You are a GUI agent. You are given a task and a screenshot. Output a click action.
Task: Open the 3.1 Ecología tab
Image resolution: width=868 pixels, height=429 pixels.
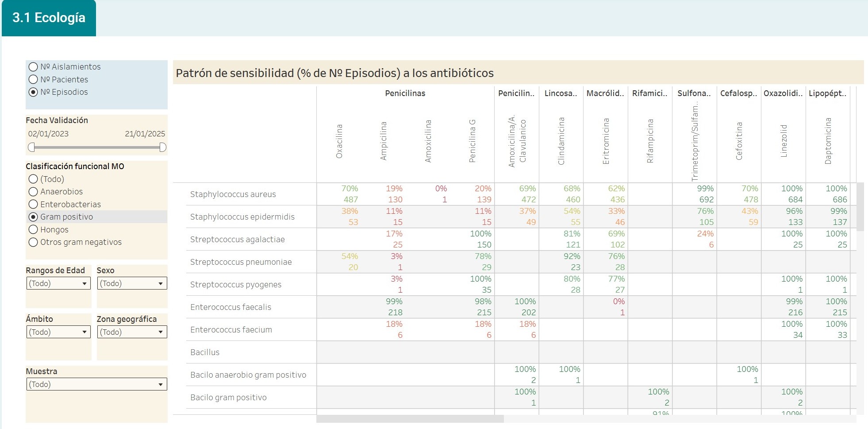(x=49, y=18)
